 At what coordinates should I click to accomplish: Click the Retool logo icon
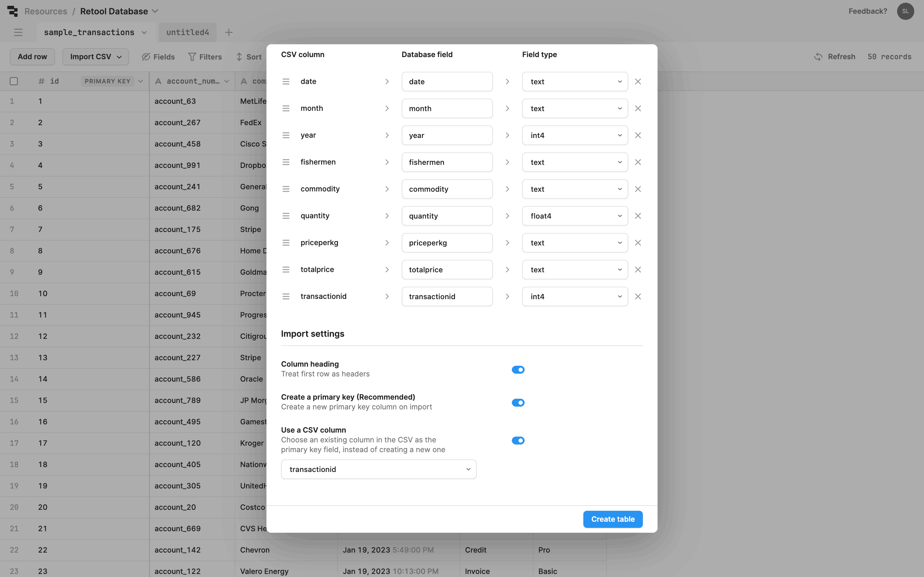[x=13, y=11]
